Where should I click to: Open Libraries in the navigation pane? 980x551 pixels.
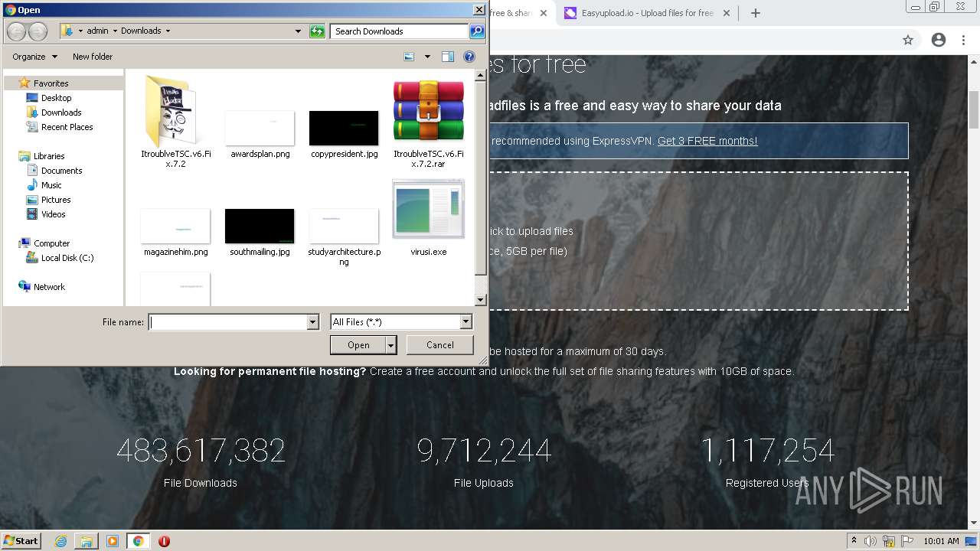[x=49, y=156]
